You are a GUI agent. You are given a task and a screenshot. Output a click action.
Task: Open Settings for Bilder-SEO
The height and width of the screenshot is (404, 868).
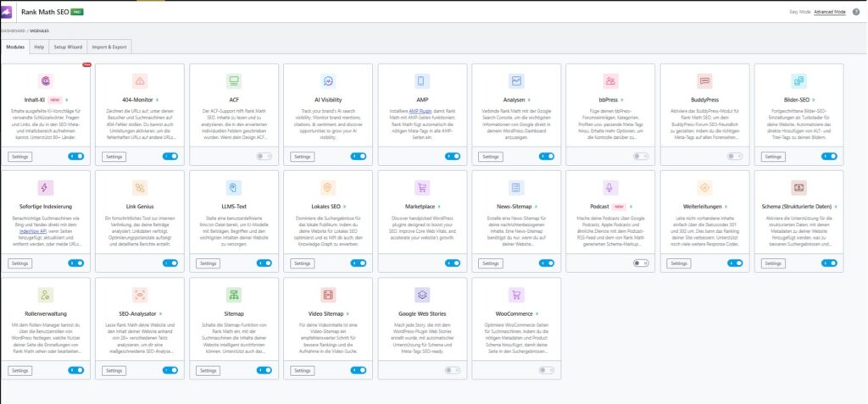pyautogui.click(x=773, y=157)
